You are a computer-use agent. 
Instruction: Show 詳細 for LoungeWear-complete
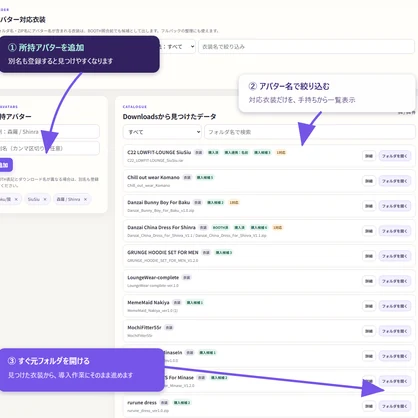pos(369,281)
